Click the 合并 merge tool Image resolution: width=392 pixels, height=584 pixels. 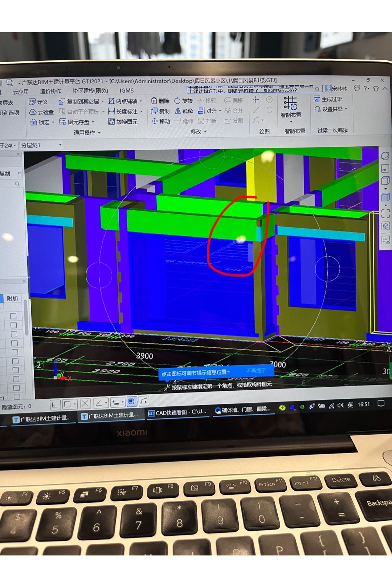tap(234, 110)
